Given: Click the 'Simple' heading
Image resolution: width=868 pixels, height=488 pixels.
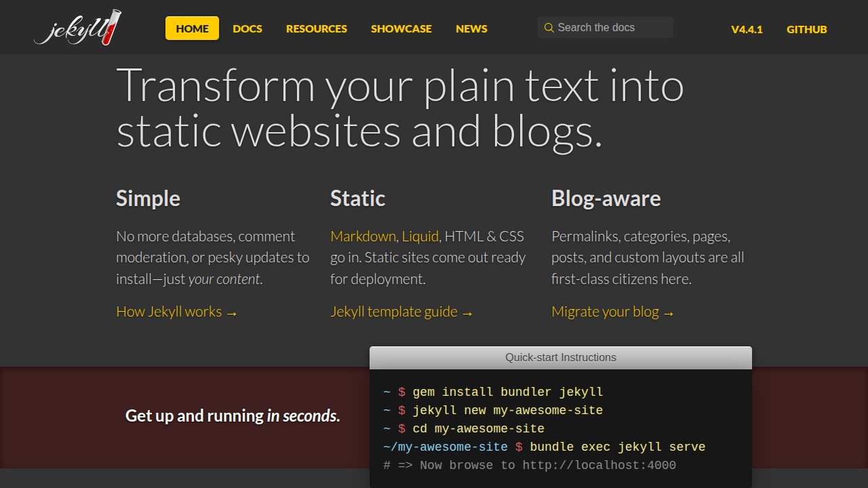Looking at the screenshot, I should coord(148,199).
